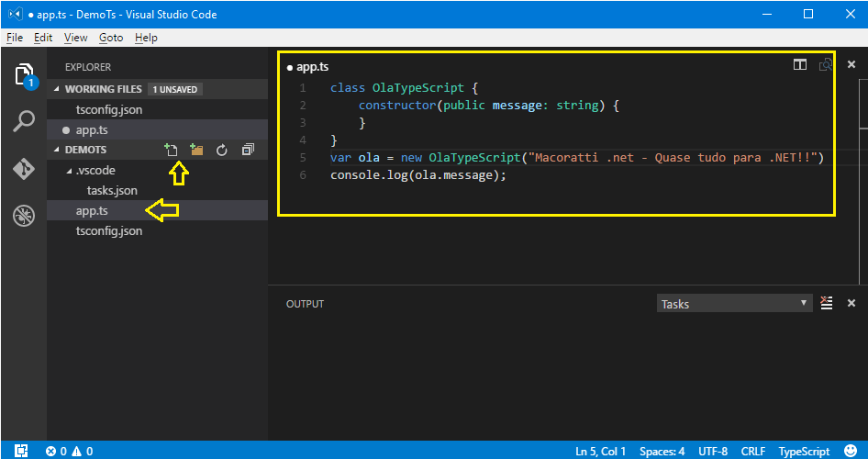Split the editor with the split icon
This screenshot has height=459, width=868.
click(x=800, y=65)
